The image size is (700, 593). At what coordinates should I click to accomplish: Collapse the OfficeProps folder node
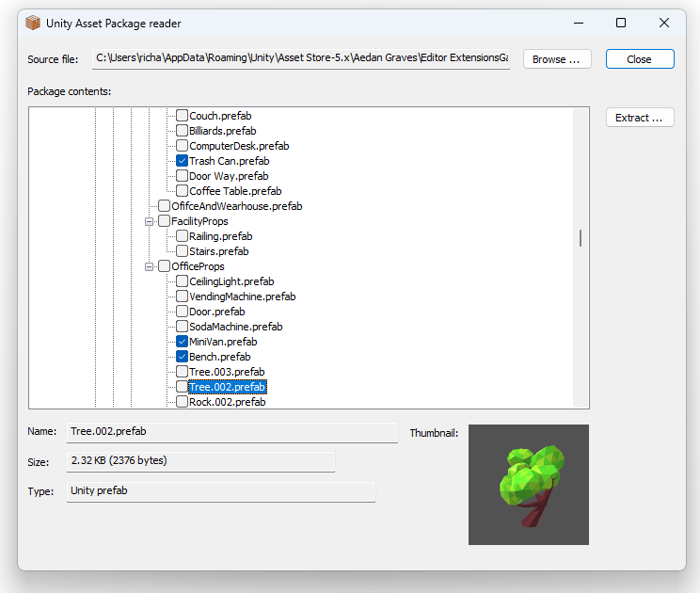click(x=149, y=266)
